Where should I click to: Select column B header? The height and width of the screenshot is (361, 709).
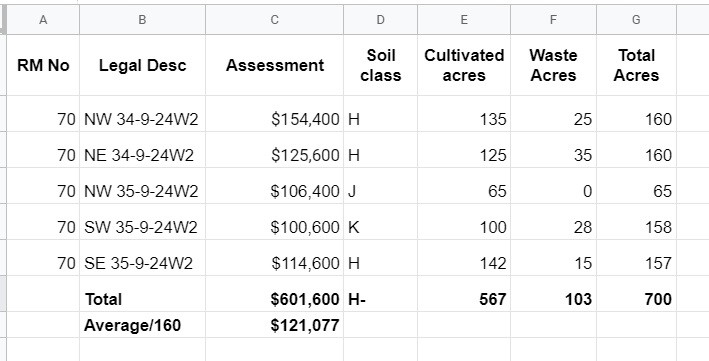pos(142,20)
